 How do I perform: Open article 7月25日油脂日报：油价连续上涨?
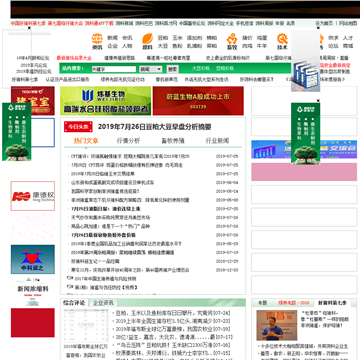pos(106,209)
